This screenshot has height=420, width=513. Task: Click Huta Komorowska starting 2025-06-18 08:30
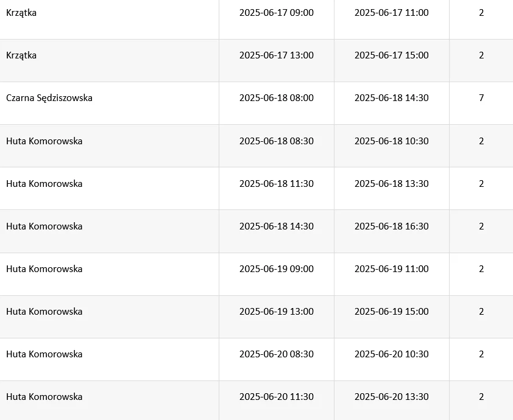coord(44,141)
